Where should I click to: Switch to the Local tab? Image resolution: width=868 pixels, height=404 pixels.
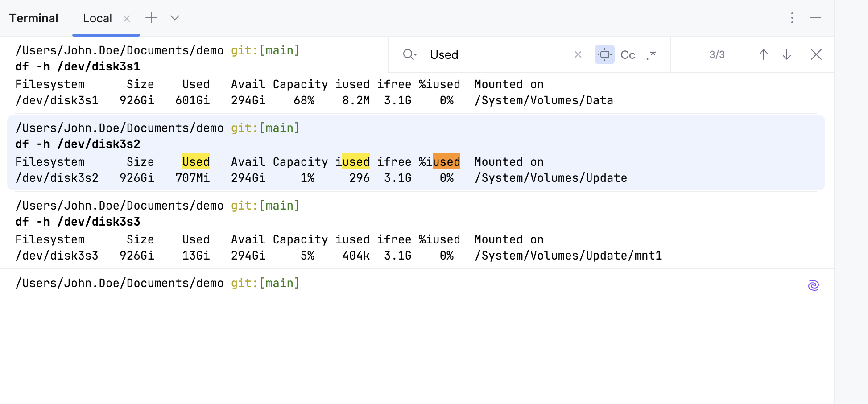coord(97,19)
